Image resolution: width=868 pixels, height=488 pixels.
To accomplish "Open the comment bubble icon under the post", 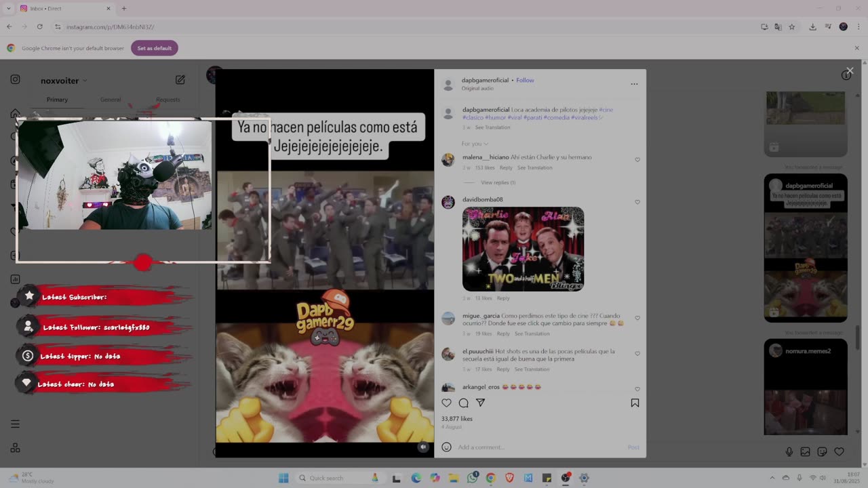I will [x=463, y=403].
